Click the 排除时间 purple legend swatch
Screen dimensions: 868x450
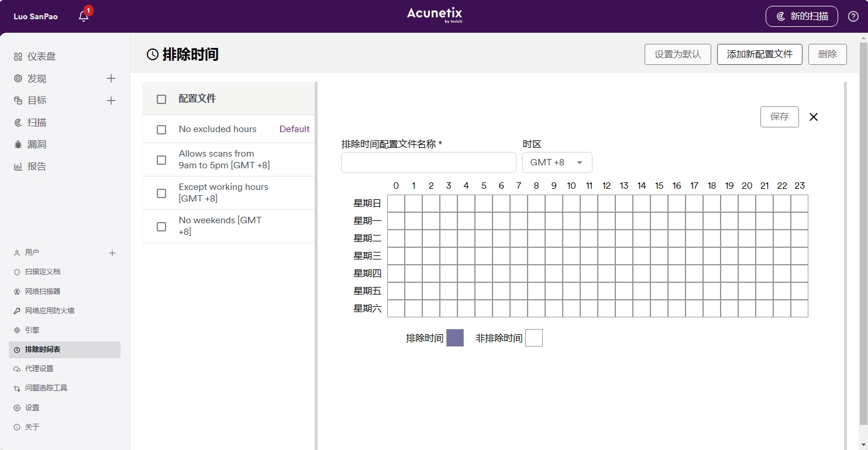(x=455, y=338)
